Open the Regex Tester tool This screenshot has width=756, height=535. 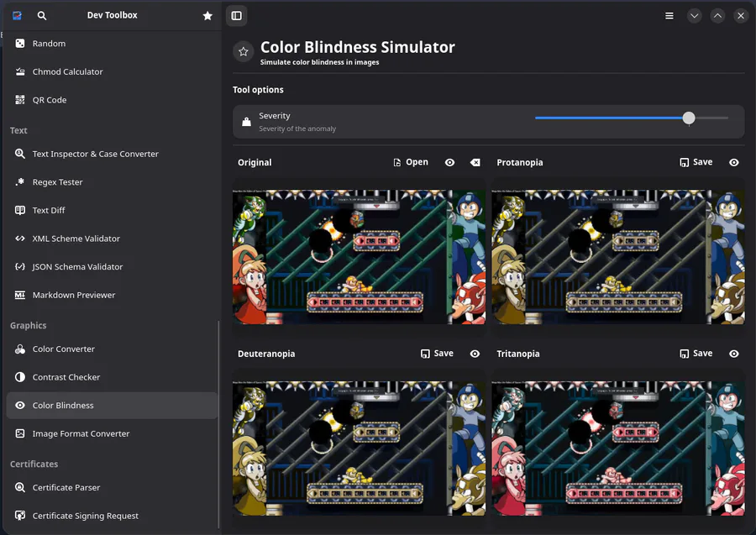click(112, 182)
